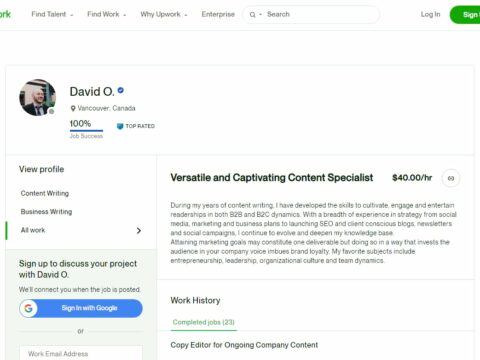Click the verified badge next to David O.
The height and width of the screenshot is (360, 480).
click(121, 90)
